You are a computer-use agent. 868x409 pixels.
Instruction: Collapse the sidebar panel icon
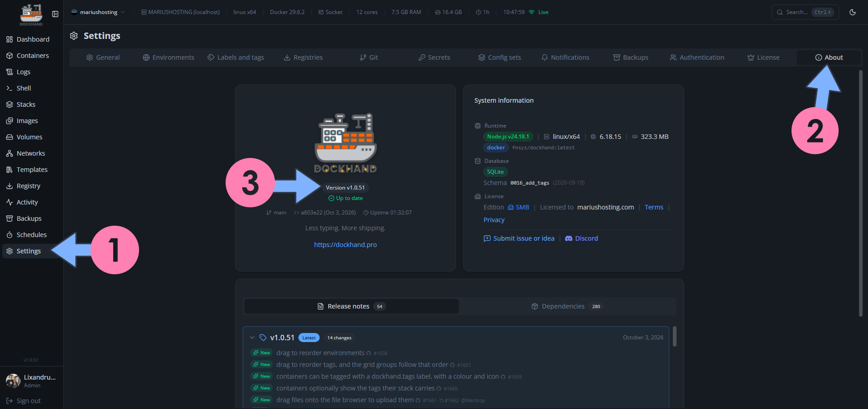[55, 14]
